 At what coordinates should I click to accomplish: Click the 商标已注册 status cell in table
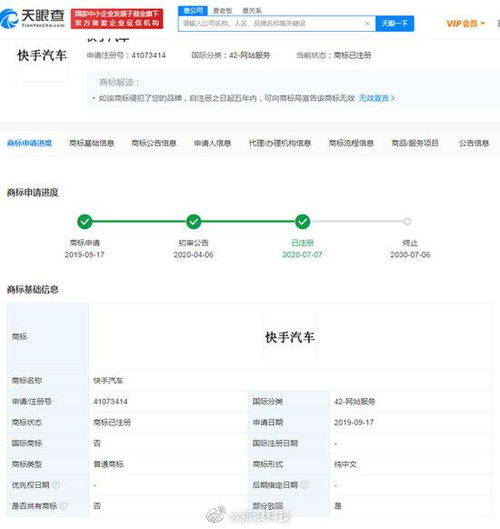click(x=112, y=422)
